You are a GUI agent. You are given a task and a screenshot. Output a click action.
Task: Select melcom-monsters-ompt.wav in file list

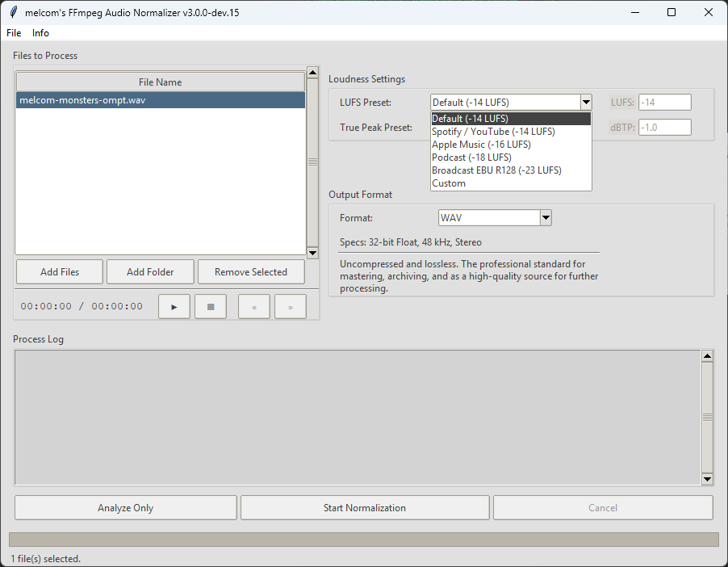click(x=82, y=100)
